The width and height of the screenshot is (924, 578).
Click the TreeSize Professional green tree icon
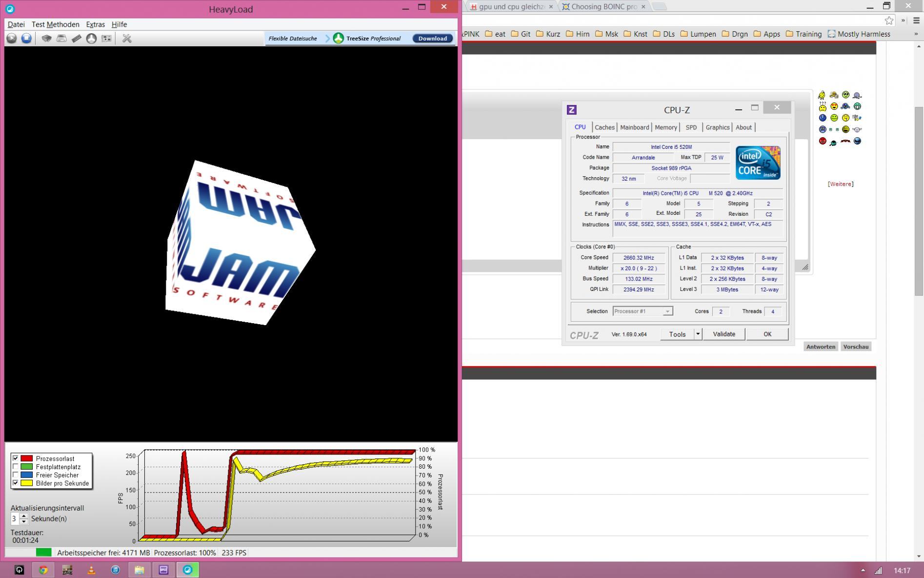(339, 38)
